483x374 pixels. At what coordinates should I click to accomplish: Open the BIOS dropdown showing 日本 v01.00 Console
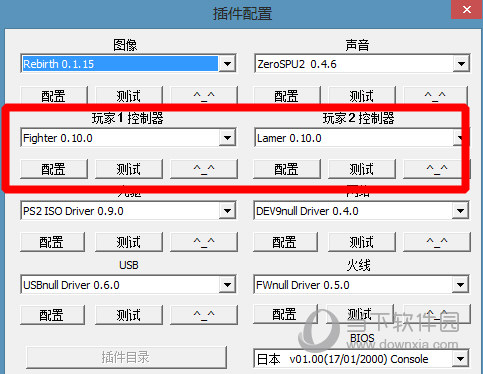(362, 359)
